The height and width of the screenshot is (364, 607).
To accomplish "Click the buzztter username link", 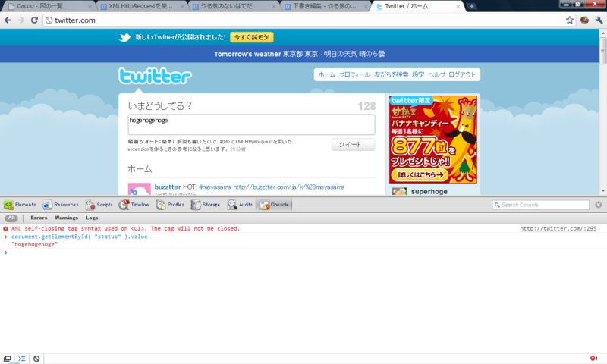I will (x=168, y=187).
